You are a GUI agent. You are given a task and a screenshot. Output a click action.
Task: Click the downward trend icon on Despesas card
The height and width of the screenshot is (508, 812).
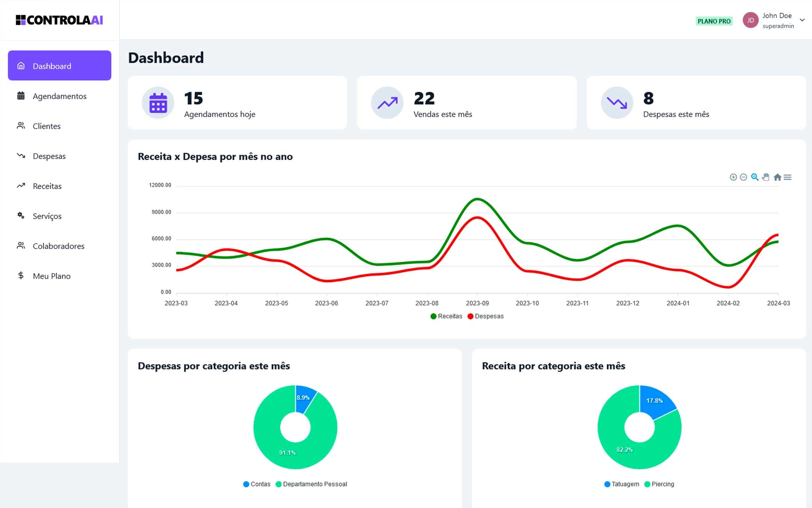tap(617, 103)
